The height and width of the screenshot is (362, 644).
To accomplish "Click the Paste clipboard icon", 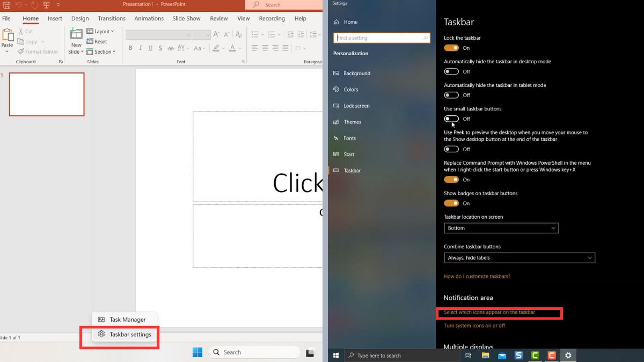I will pos(8,35).
